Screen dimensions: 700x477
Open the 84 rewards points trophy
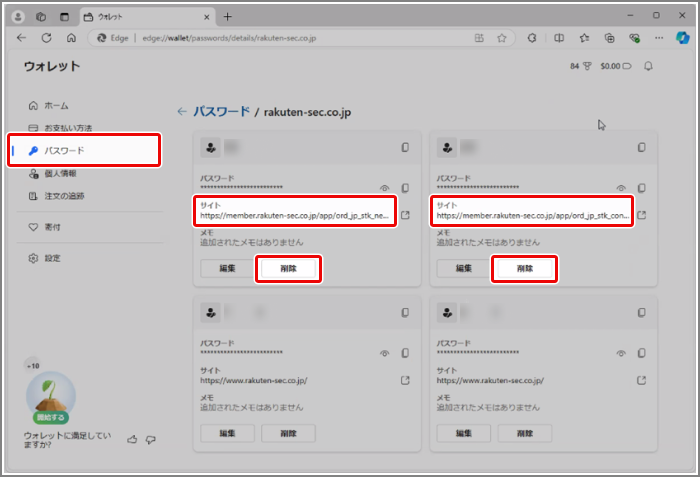tap(581, 66)
